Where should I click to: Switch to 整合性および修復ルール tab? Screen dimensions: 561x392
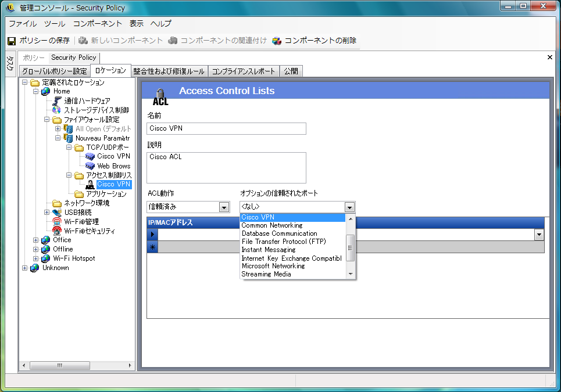click(x=169, y=71)
